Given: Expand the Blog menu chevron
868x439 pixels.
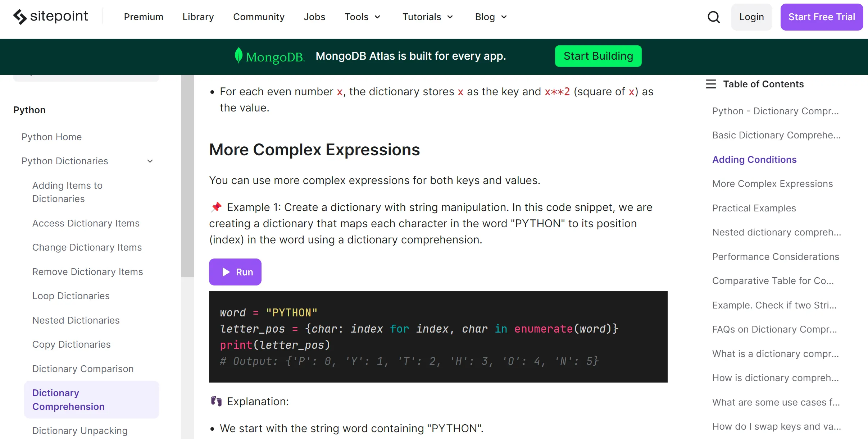Looking at the screenshot, I should coord(504,17).
